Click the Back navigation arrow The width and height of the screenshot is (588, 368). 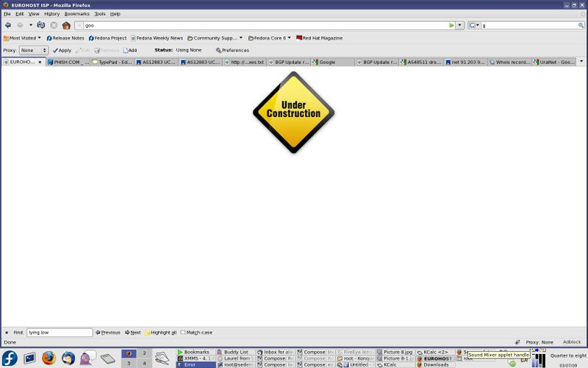coord(8,25)
